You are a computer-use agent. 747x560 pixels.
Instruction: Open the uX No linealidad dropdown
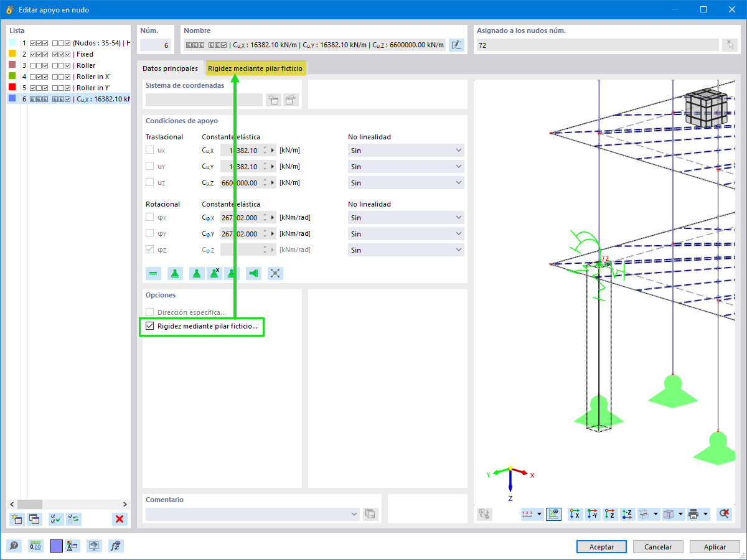point(406,151)
